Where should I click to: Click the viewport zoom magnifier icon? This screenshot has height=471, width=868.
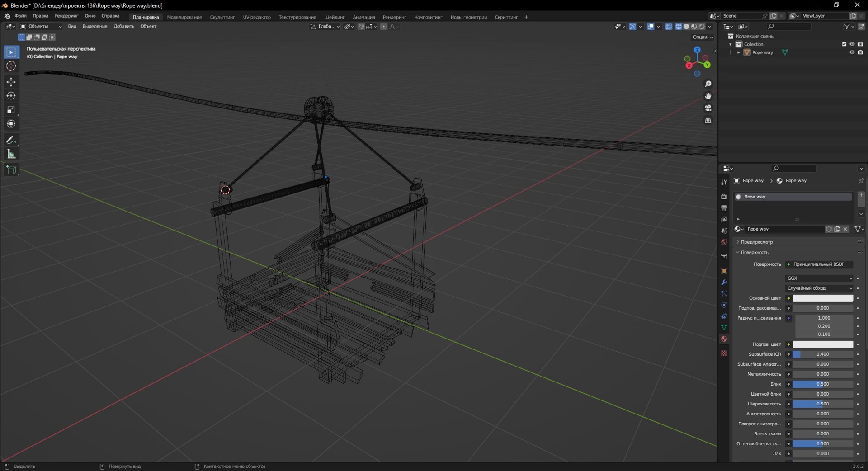click(708, 84)
